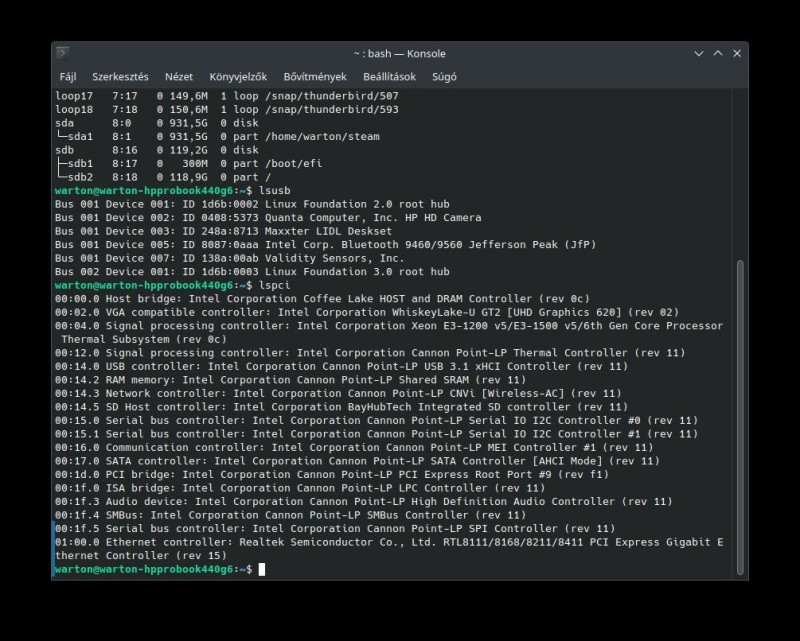Image resolution: width=800 pixels, height=641 pixels.
Task: Open the Fájl menu
Action: [x=68, y=77]
